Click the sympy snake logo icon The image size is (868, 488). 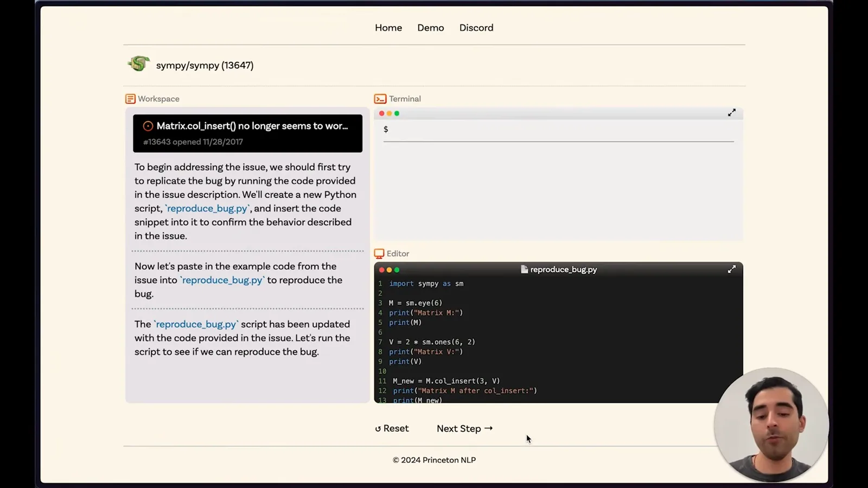tap(139, 64)
